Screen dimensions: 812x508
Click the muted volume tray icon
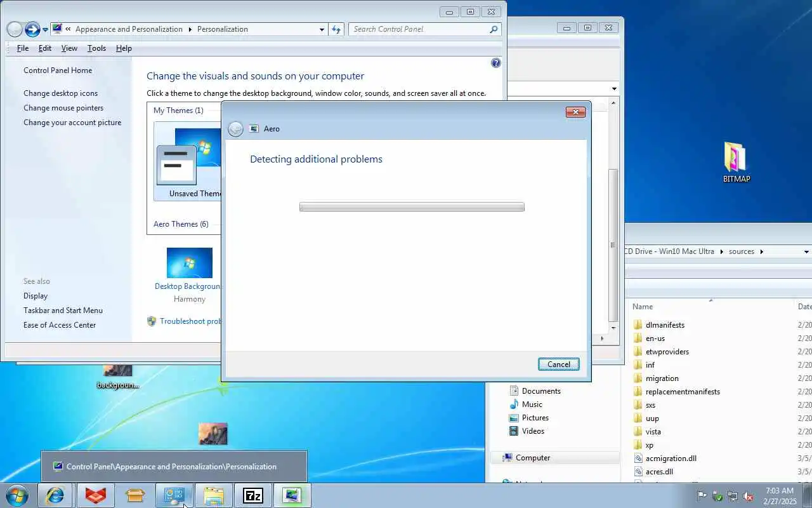748,496
